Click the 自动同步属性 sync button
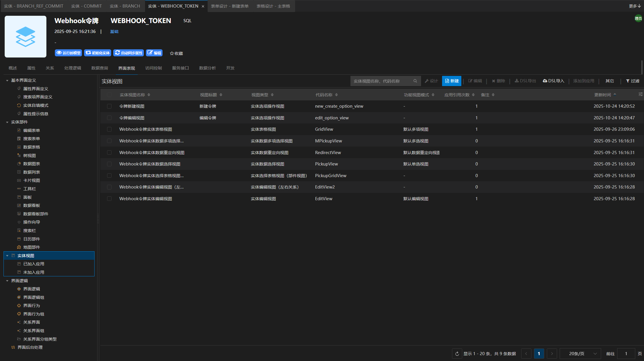This screenshot has height=361, width=644. pos(129,53)
